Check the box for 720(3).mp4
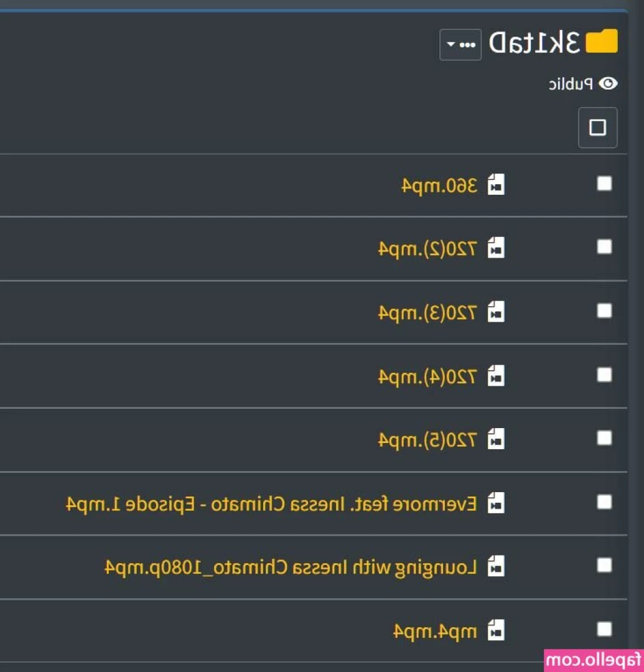644x672 pixels. [x=604, y=311]
